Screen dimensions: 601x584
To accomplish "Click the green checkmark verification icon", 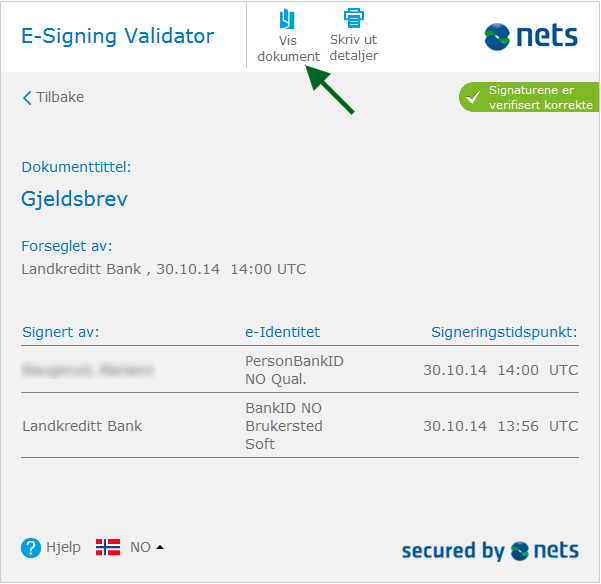I will [x=474, y=98].
